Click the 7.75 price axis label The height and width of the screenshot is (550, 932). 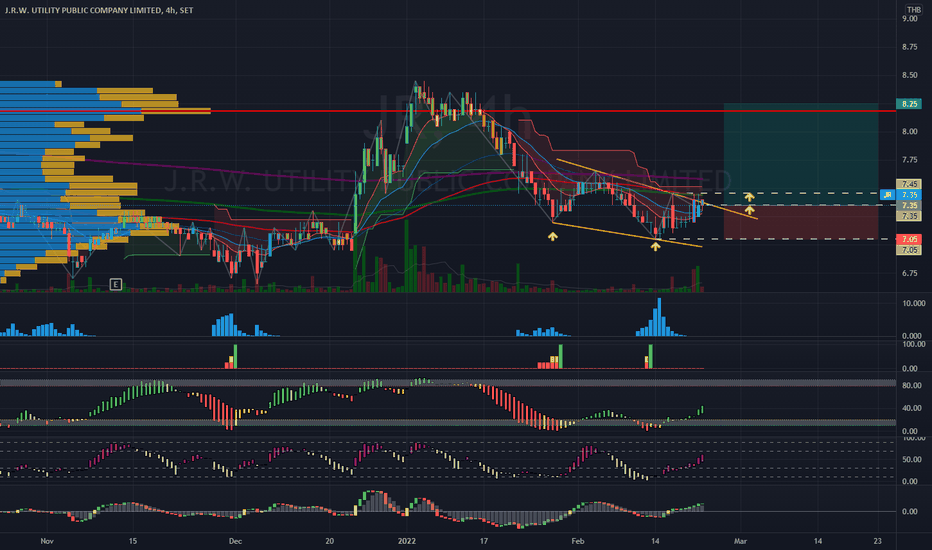pyautogui.click(x=909, y=160)
